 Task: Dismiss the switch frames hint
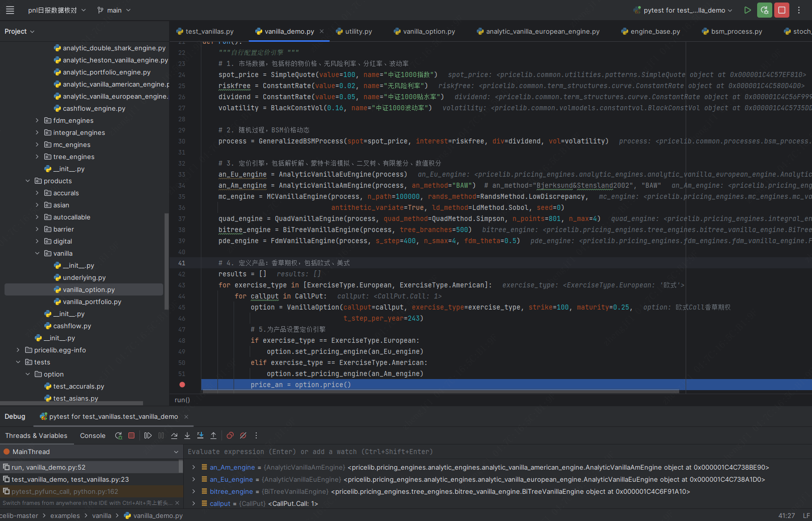coord(178,503)
